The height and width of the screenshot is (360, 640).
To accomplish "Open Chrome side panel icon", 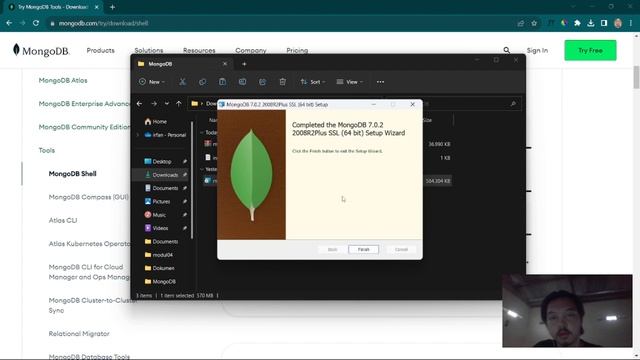I will click(604, 23).
